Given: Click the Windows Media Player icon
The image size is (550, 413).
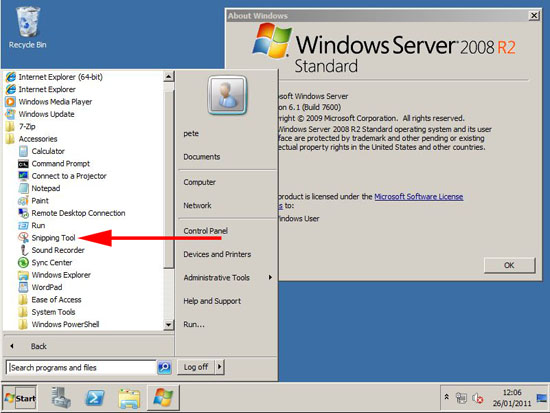Looking at the screenshot, I should point(11,102).
